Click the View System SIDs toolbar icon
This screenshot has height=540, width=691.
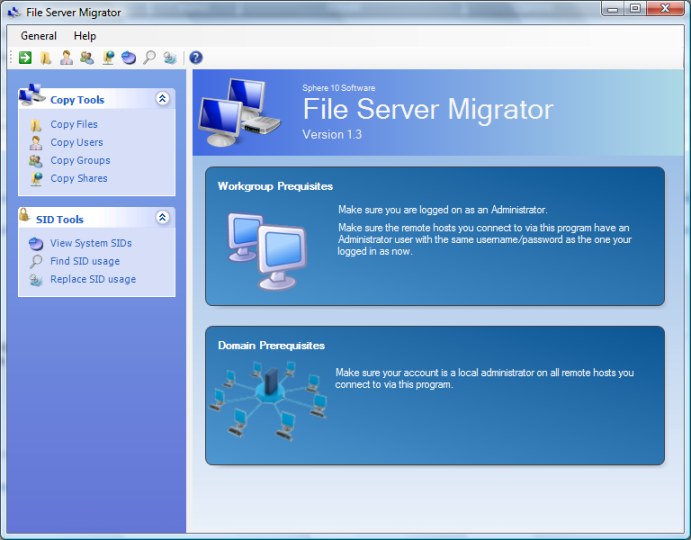click(x=128, y=58)
